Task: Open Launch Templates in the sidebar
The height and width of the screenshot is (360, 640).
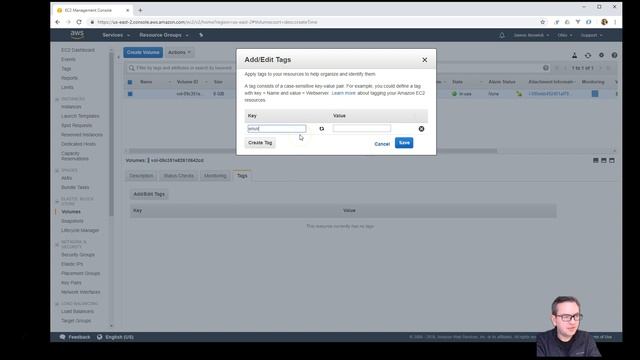Action: coord(80,116)
